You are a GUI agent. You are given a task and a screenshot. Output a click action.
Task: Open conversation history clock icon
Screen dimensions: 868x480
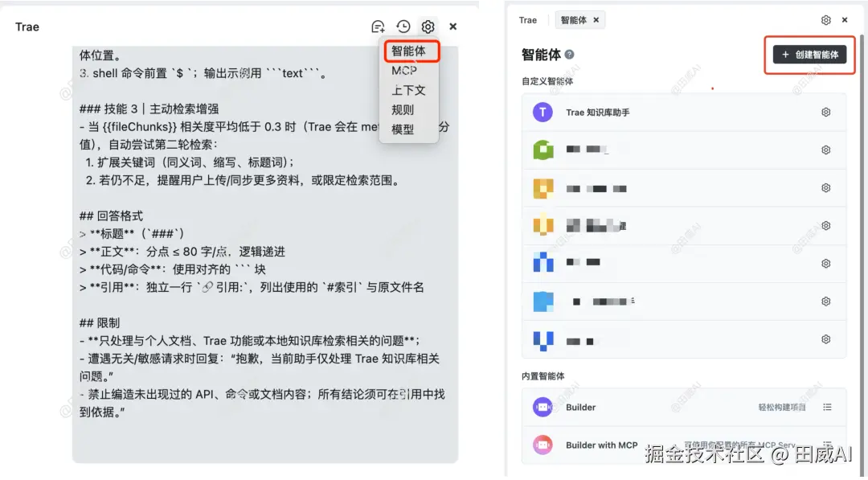coord(403,26)
